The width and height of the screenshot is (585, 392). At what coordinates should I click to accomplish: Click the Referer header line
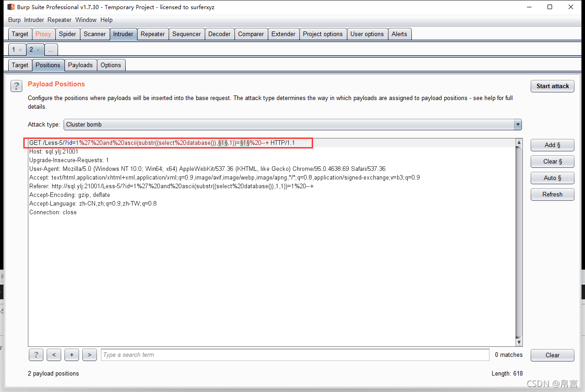click(171, 186)
